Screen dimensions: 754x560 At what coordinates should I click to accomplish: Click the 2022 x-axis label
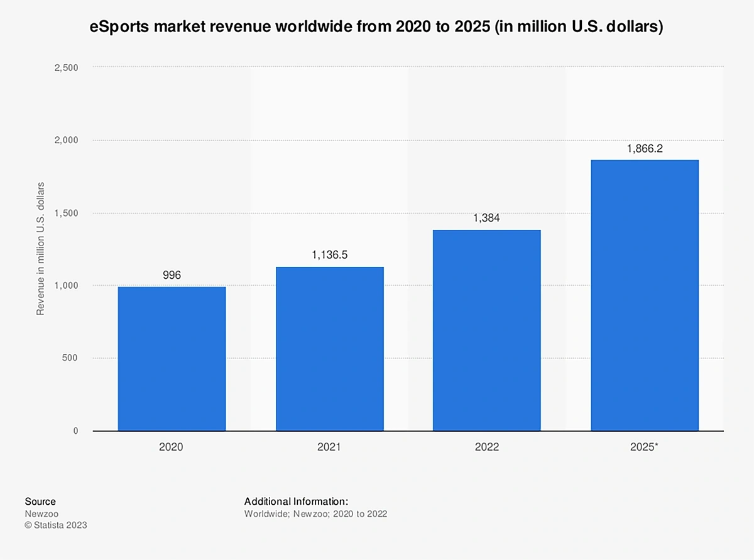click(x=487, y=447)
